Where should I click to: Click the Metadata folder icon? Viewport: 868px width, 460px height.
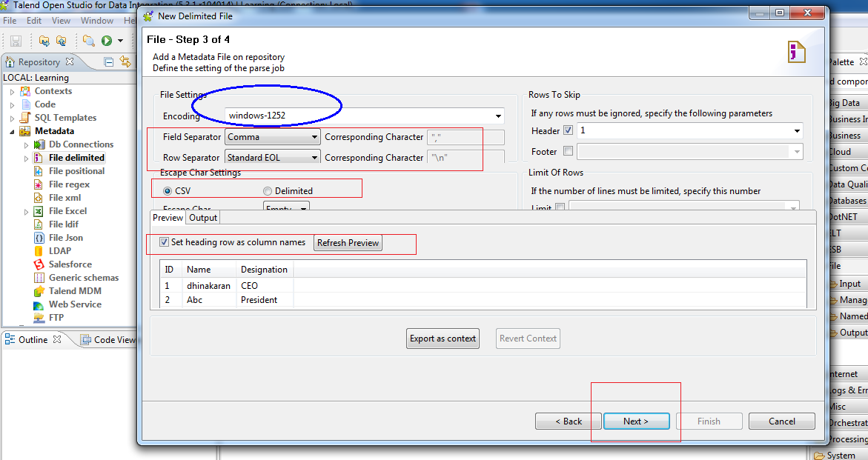[x=25, y=131]
